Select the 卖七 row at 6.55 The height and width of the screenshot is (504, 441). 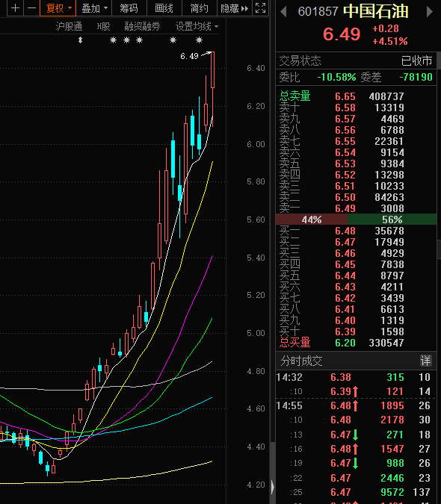pos(356,141)
